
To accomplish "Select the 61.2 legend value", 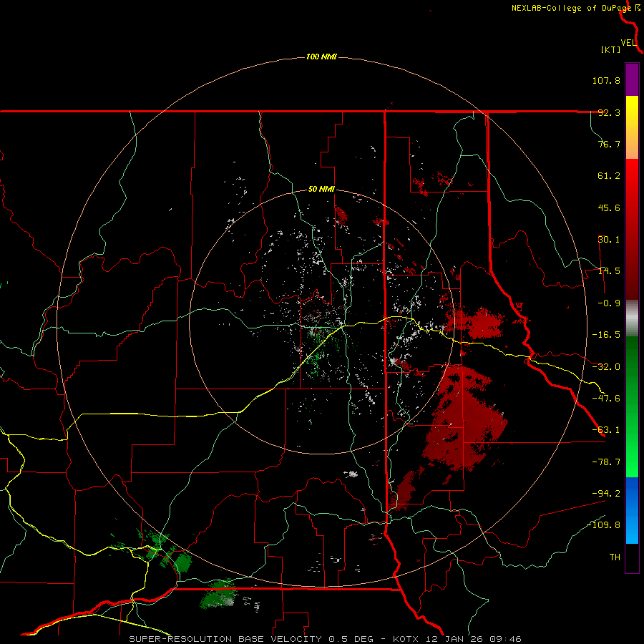I will (x=609, y=176).
